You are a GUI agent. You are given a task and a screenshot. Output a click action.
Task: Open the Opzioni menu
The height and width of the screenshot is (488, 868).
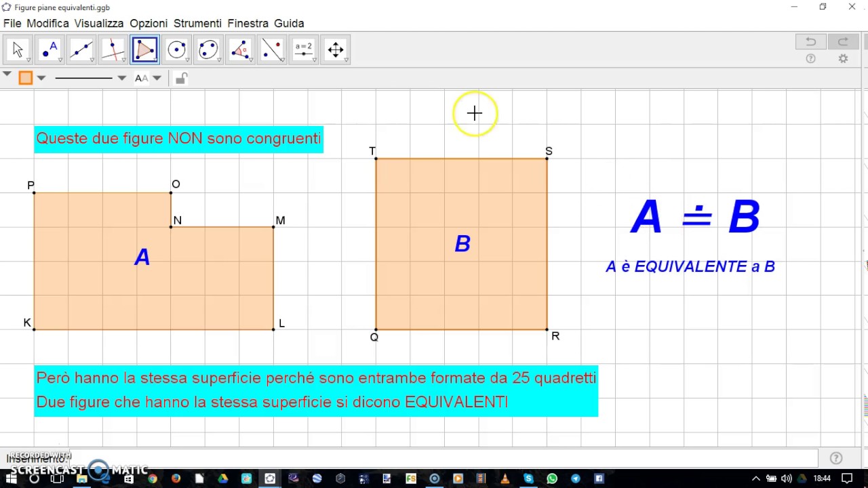149,23
